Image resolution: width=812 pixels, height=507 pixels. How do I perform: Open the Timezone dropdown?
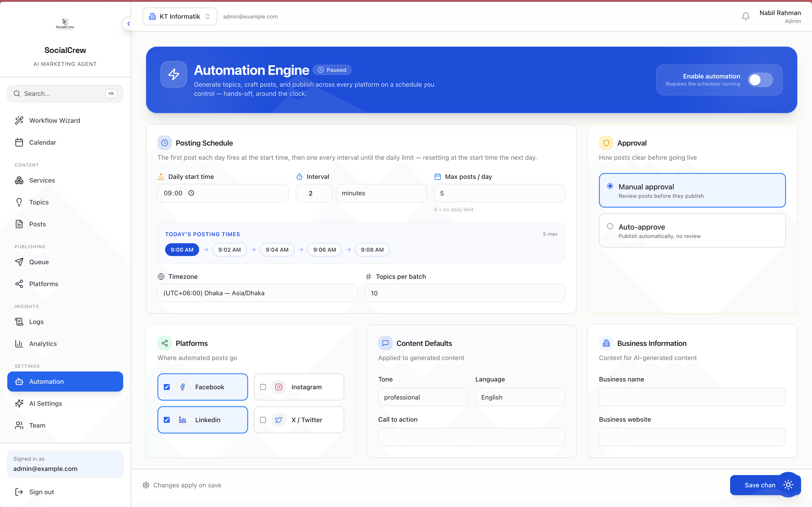pyautogui.click(x=257, y=293)
